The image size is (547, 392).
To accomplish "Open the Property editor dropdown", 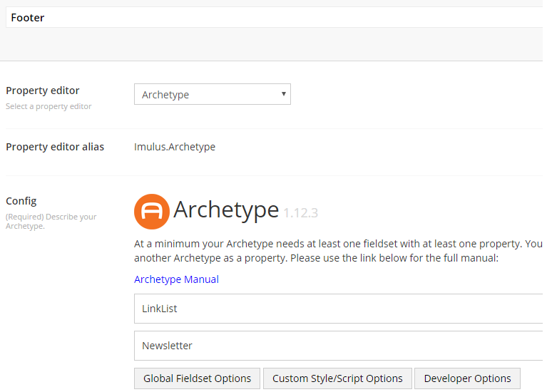I will coord(212,94).
